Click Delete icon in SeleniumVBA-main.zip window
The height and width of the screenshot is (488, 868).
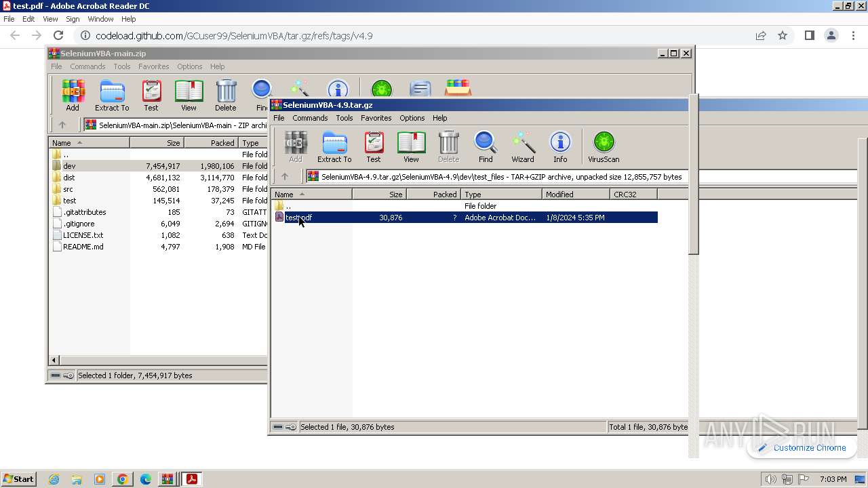pos(226,96)
